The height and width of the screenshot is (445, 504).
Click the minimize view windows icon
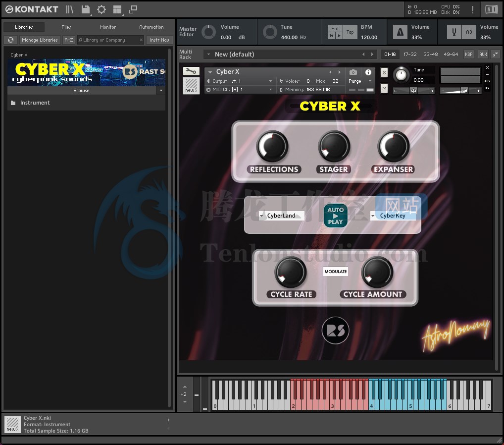(x=133, y=9)
